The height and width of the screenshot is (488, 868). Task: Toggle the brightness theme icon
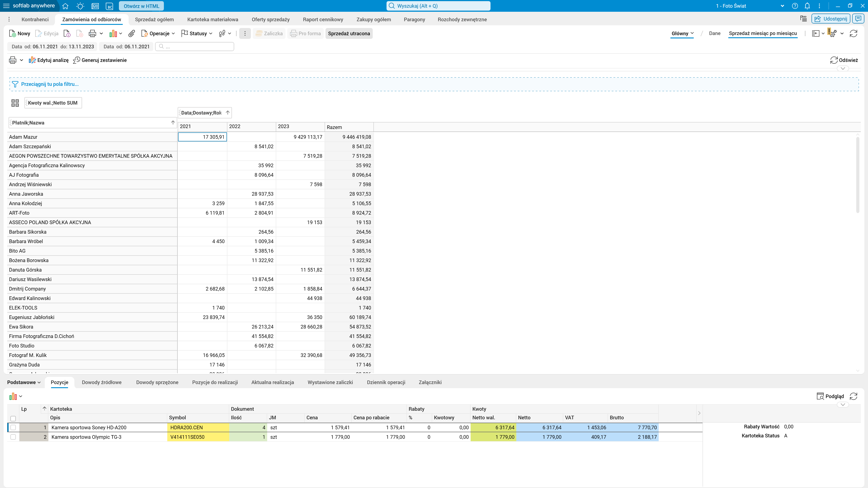tap(80, 6)
